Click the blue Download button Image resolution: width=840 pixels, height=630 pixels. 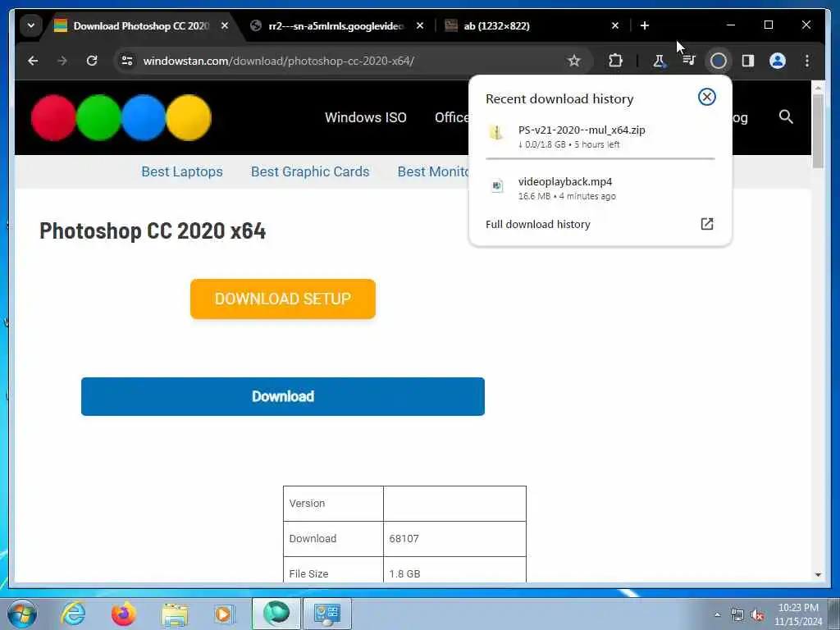tap(283, 396)
